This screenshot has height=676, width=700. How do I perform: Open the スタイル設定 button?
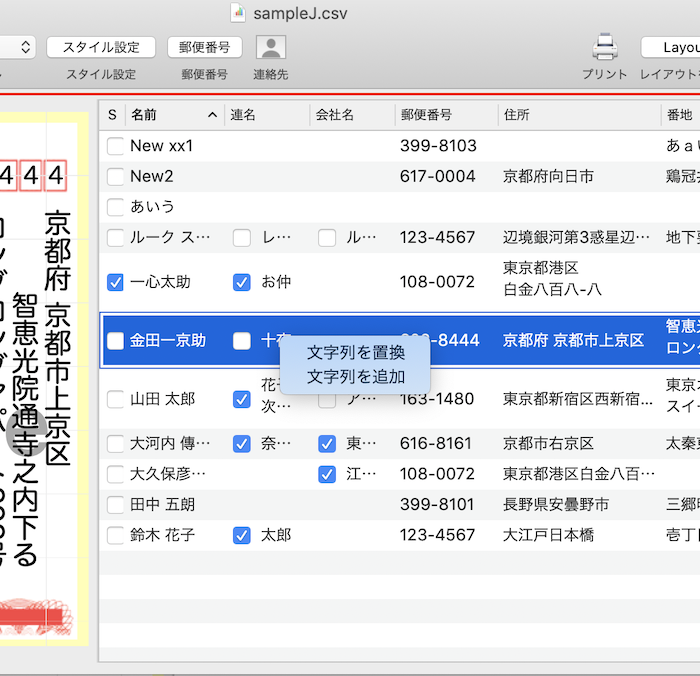tap(101, 47)
